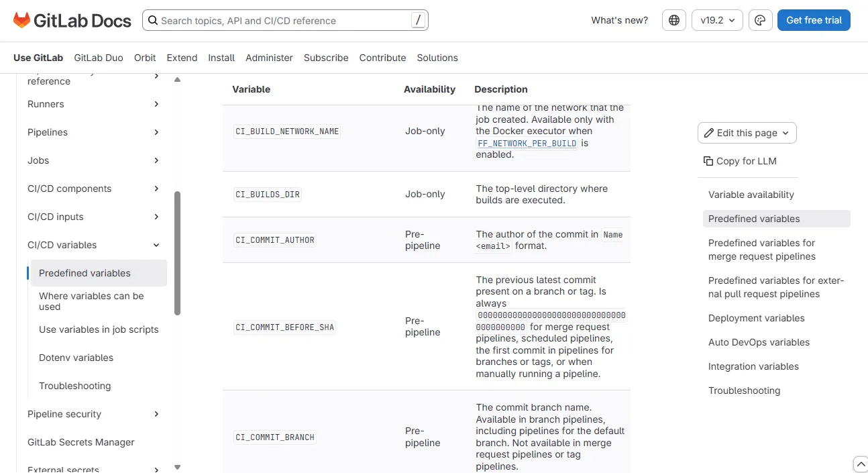Open the GitLab Duo menu item
This screenshot has height=473, width=868.
coord(99,58)
